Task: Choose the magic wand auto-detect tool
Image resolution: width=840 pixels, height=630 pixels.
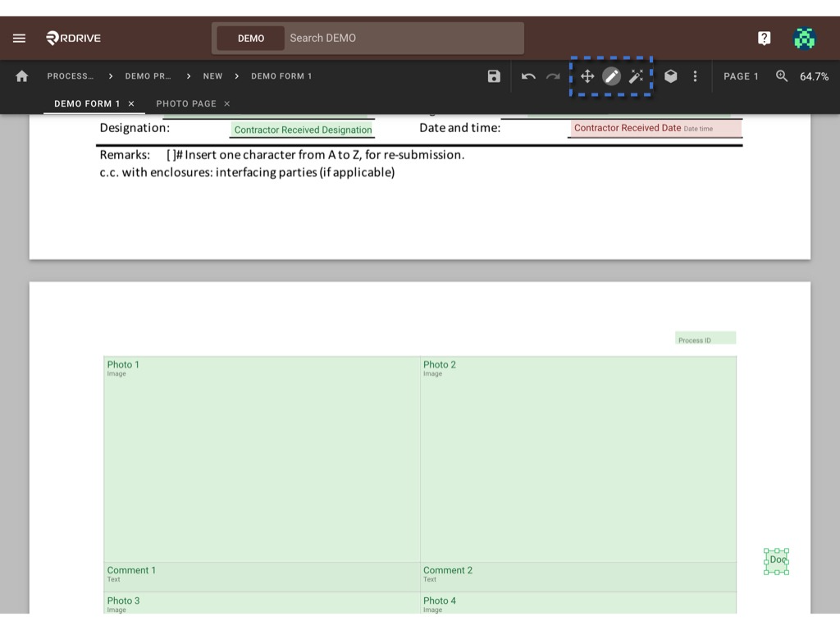Action: pyautogui.click(x=636, y=76)
